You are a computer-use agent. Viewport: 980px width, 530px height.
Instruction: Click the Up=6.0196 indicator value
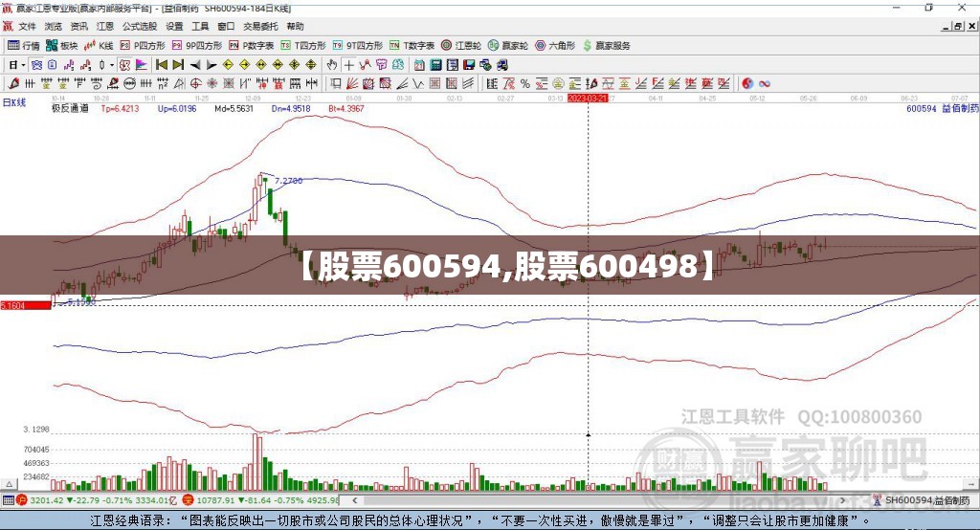click(x=177, y=109)
